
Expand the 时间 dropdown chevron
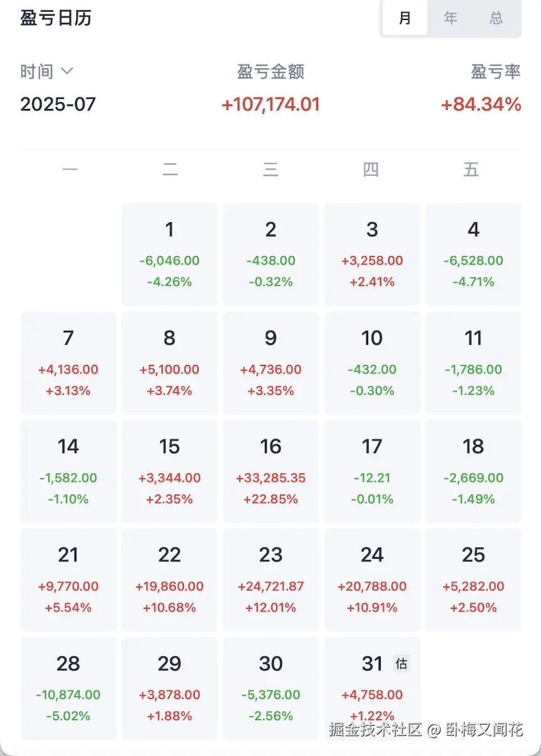(67, 71)
